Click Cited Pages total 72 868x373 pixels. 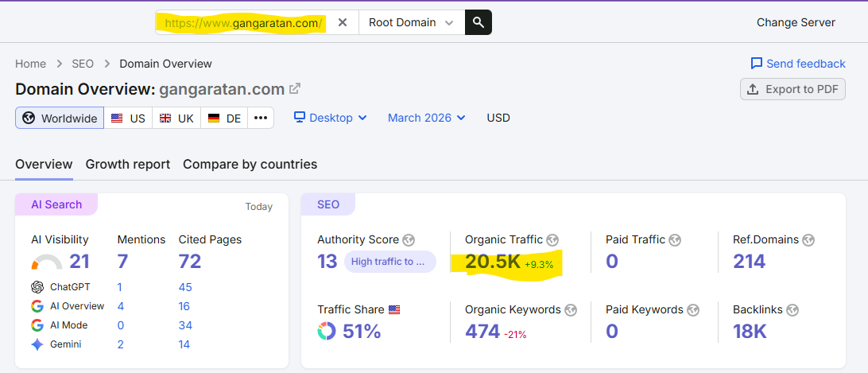190,261
